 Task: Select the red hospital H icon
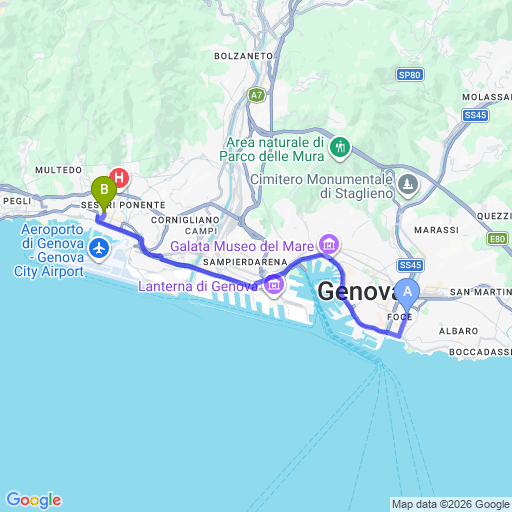pyautogui.click(x=120, y=178)
